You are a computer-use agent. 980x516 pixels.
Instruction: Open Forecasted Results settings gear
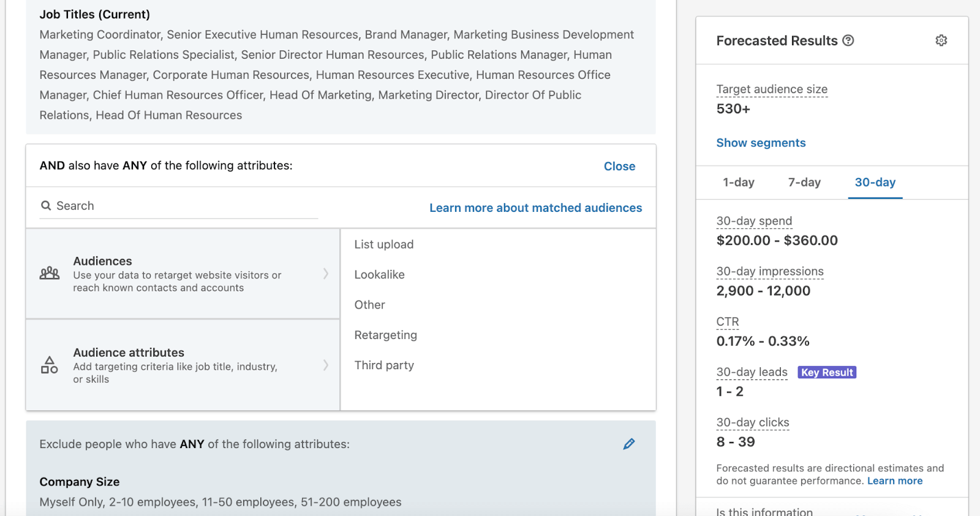(941, 40)
